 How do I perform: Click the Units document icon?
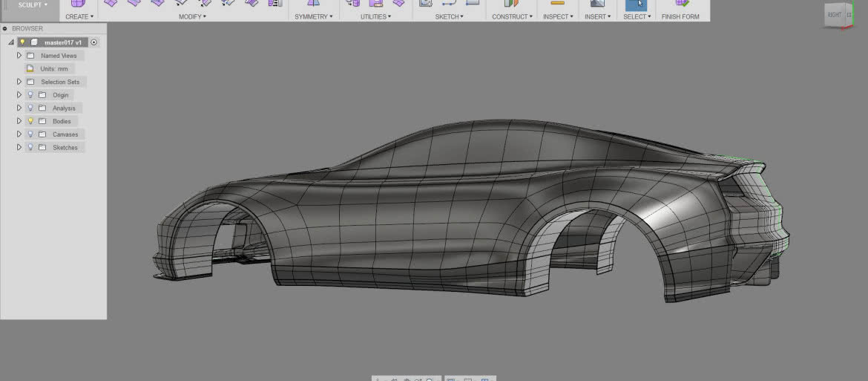(30, 68)
